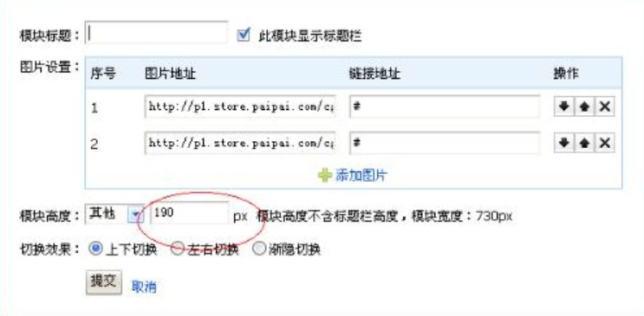Screen dimensions: 644x316
Task: Click the 取消 cancel link
Action: 144,287
